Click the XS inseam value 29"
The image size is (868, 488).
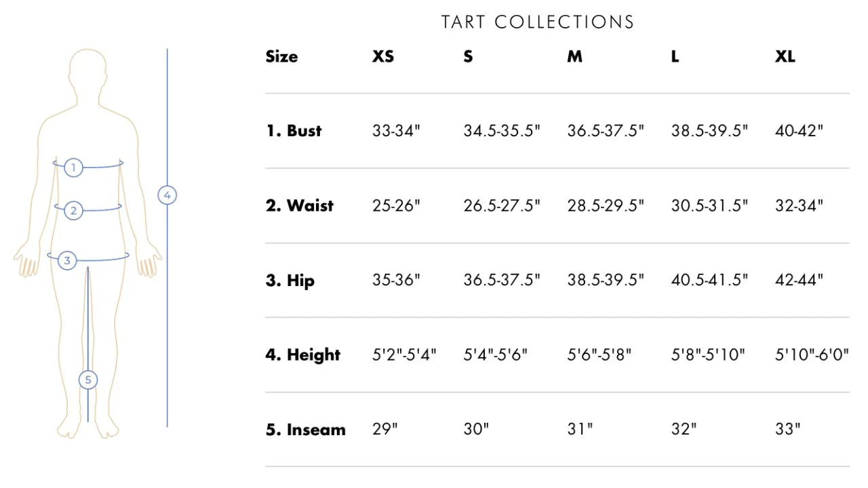click(x=384, y=429)
